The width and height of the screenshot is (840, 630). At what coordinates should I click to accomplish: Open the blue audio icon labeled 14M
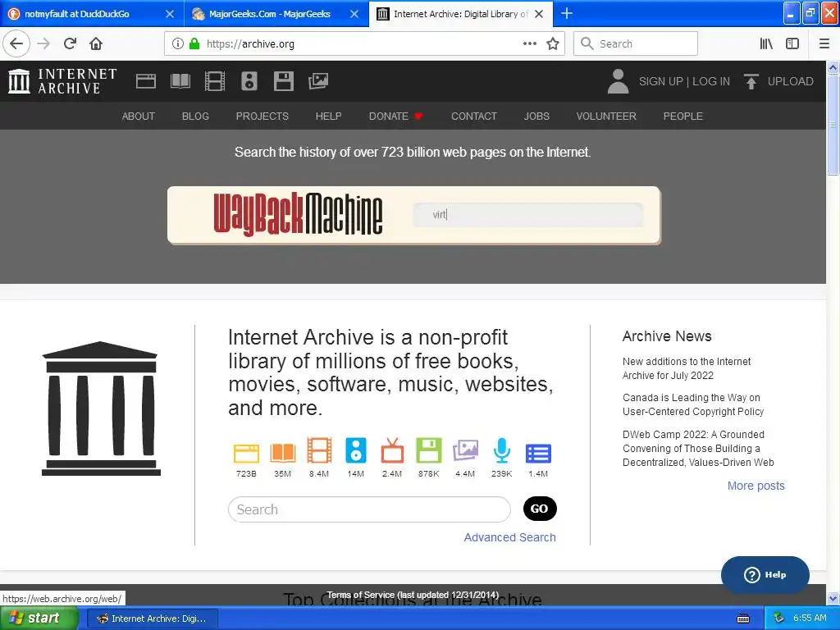click(356, 450)
